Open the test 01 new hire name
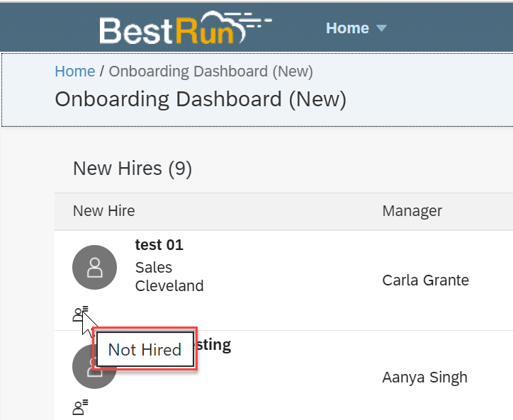The width and height of the screenshot is (513, 420). pyautogui.click(x=159, y=245)
